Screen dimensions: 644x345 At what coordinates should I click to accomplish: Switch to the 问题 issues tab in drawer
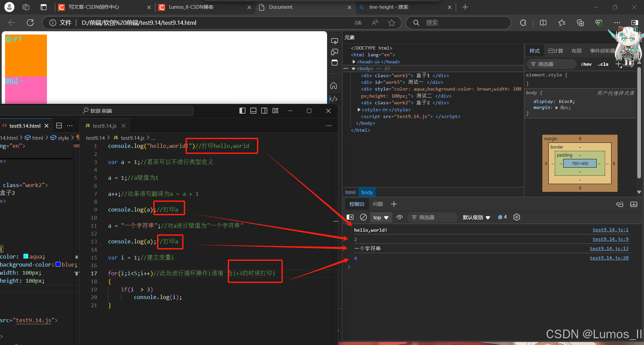coord(378,204)
